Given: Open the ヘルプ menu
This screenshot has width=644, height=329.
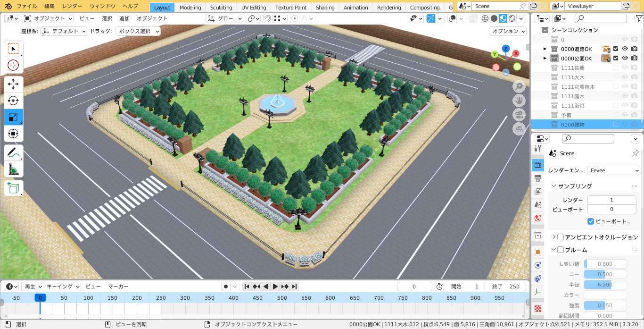Looking at the screenshot, I should pos(130,6).
